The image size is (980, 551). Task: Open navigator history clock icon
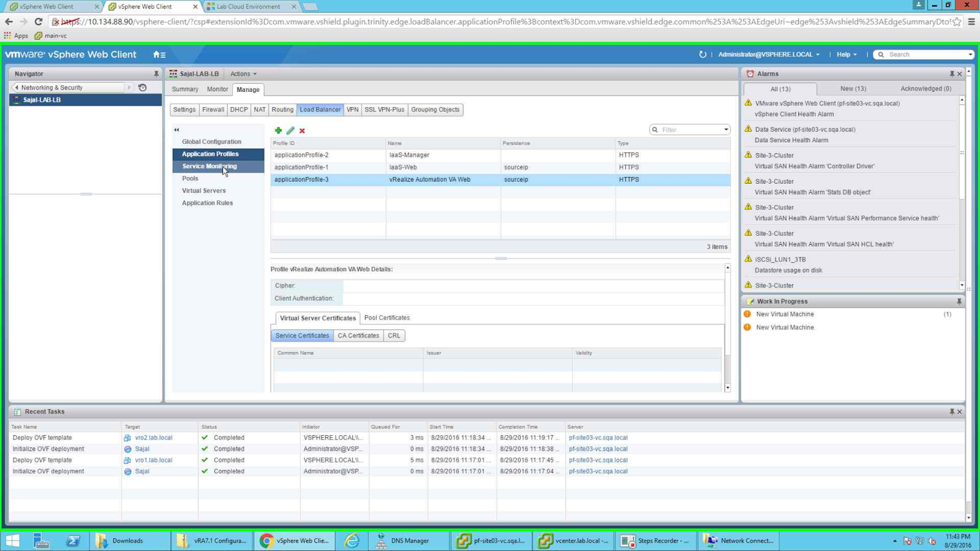point(143,88)
